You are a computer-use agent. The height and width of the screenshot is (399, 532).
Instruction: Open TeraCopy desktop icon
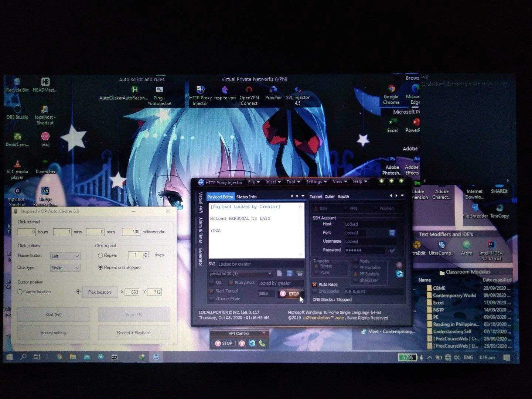pos(499,211)
